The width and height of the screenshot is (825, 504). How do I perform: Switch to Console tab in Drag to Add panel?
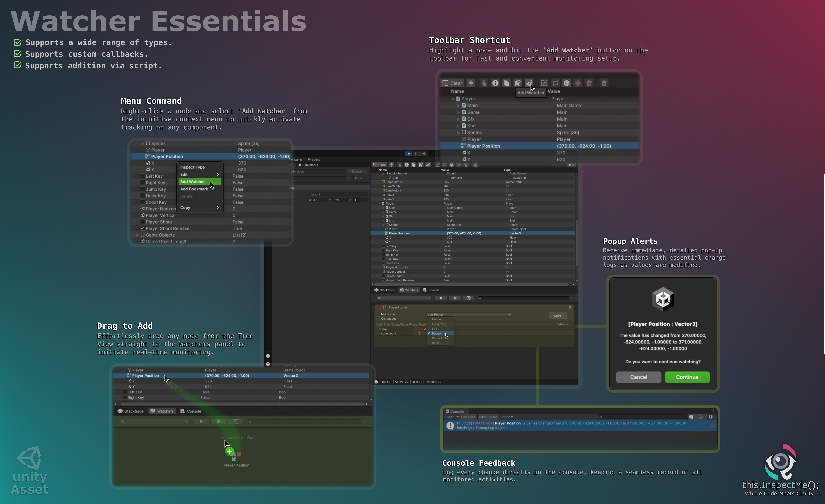pyautogui.click(x=191, y=411)
